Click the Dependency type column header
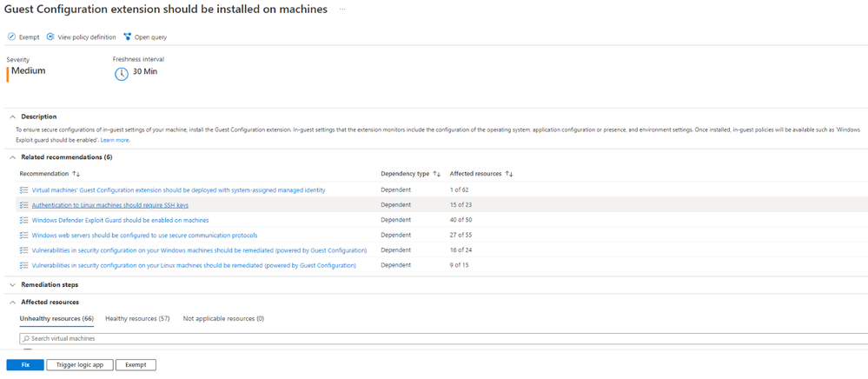 [x=405, y=174]
